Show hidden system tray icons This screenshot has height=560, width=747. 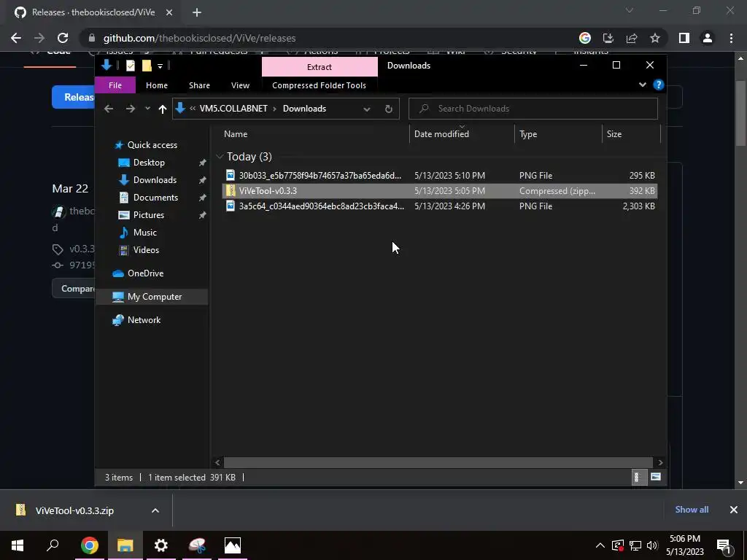tap(600, 545)
